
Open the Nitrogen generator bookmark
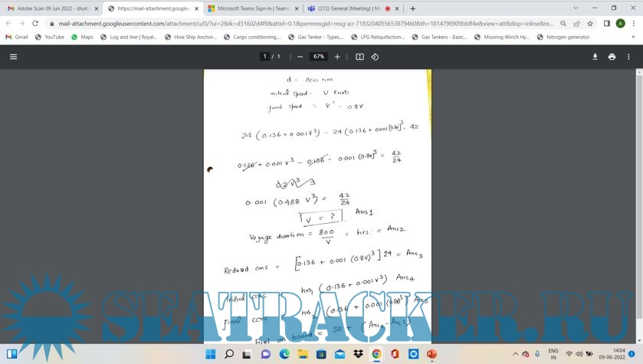(563, 37)
